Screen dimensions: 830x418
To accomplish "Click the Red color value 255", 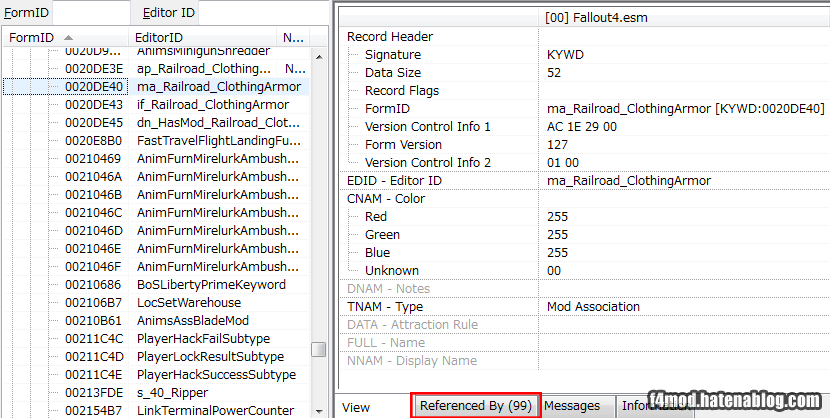I will tap(557, 216).
